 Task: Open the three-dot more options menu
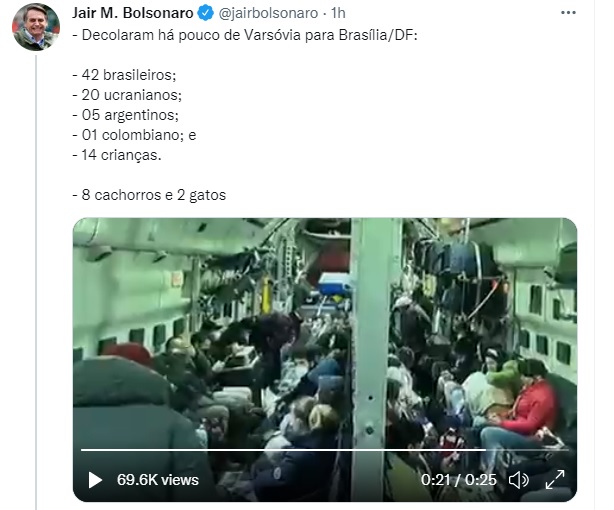tap(568, 13)
